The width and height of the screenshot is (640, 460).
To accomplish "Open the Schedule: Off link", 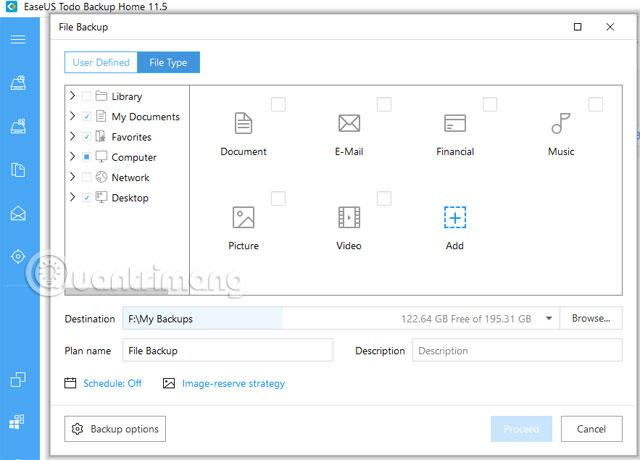I will point(112,383).
